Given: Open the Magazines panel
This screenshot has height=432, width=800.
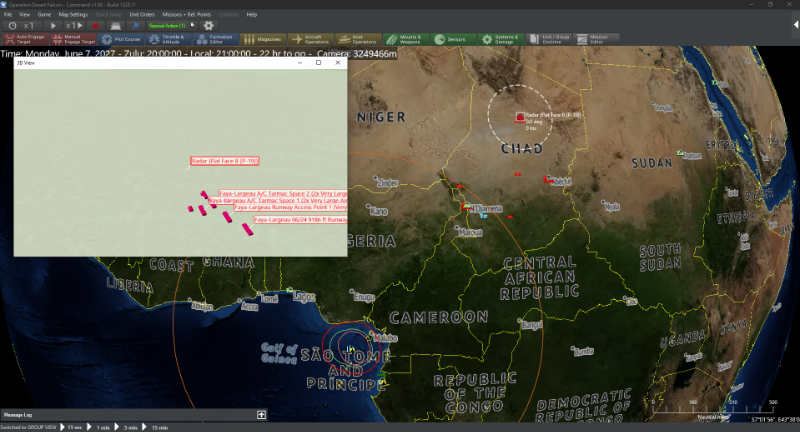Looking at the screenshot, I should click(263, 39).
